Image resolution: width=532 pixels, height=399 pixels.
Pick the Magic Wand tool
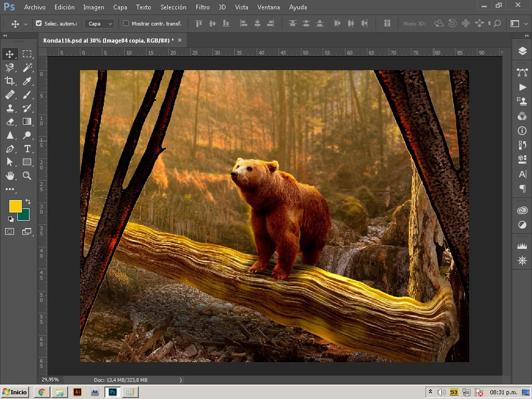click(x=27, y=68)
